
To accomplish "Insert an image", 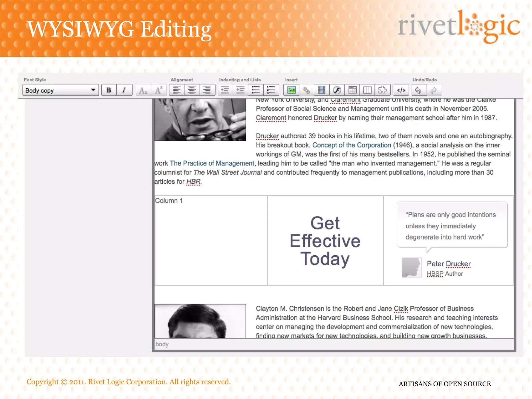I will coord(291,90).
